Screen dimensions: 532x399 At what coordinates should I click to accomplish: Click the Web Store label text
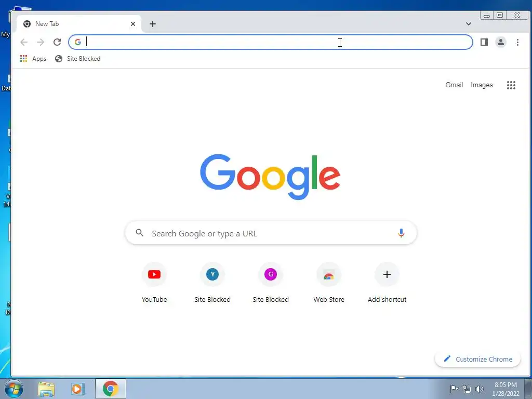(x=329, y=299)
